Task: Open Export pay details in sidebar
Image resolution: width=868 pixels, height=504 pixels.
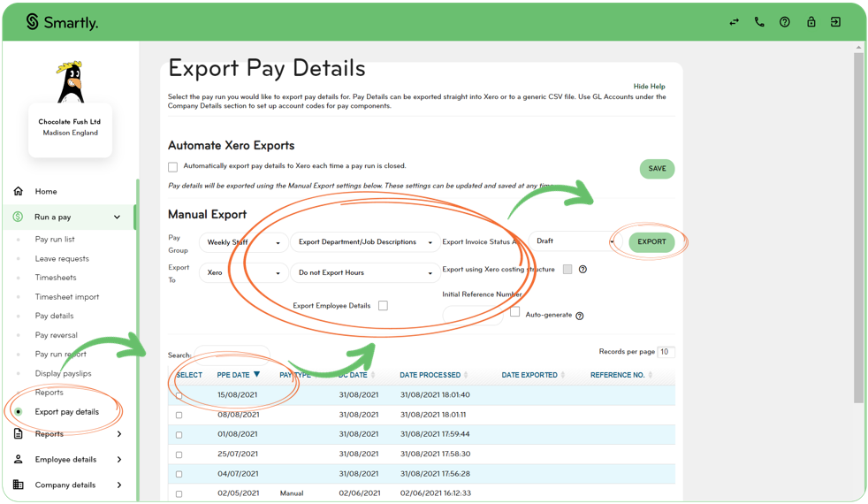Action: pyautogui.click(x=67, y=411)
